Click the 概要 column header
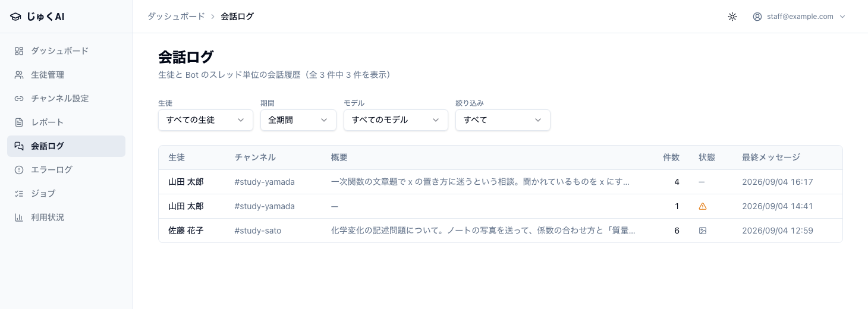Screen dimensions: 868x309 point(339,157)
